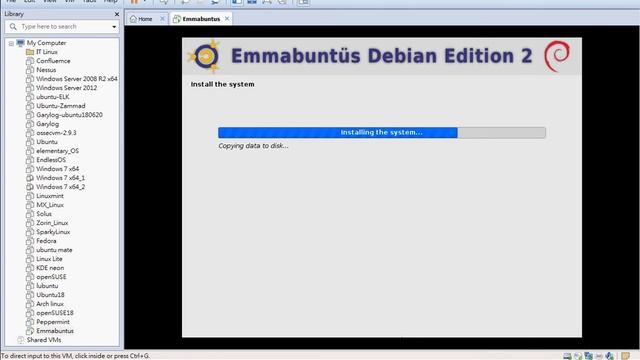Close the Library panel

pos(117,14)
